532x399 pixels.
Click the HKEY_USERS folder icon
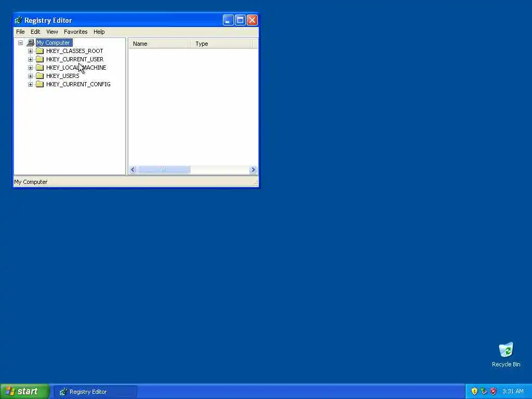click(39, 76)
